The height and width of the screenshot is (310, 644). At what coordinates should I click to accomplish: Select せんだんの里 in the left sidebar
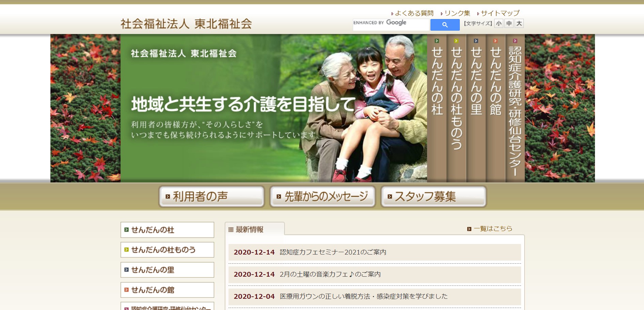click(167, 270)
